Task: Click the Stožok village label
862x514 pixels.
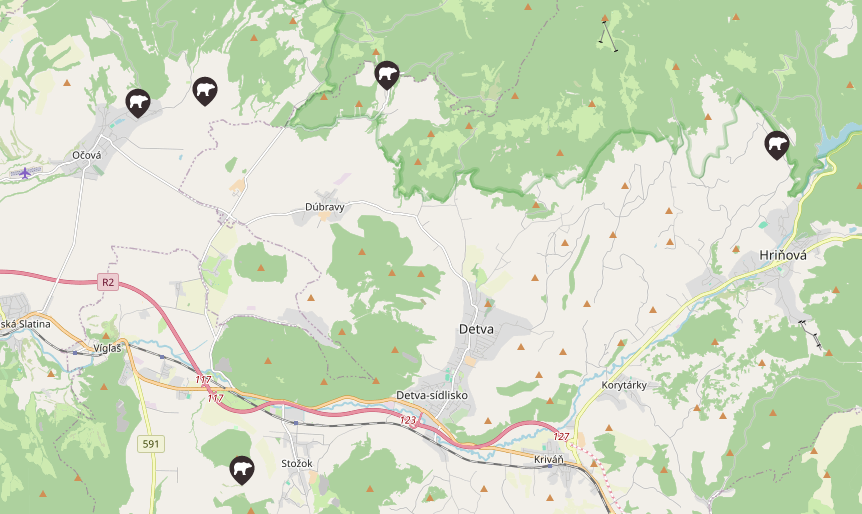Action: point(297,463)
